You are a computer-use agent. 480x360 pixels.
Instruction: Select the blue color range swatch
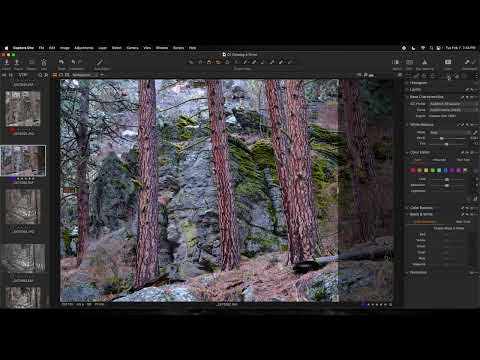tap(445, 170)
